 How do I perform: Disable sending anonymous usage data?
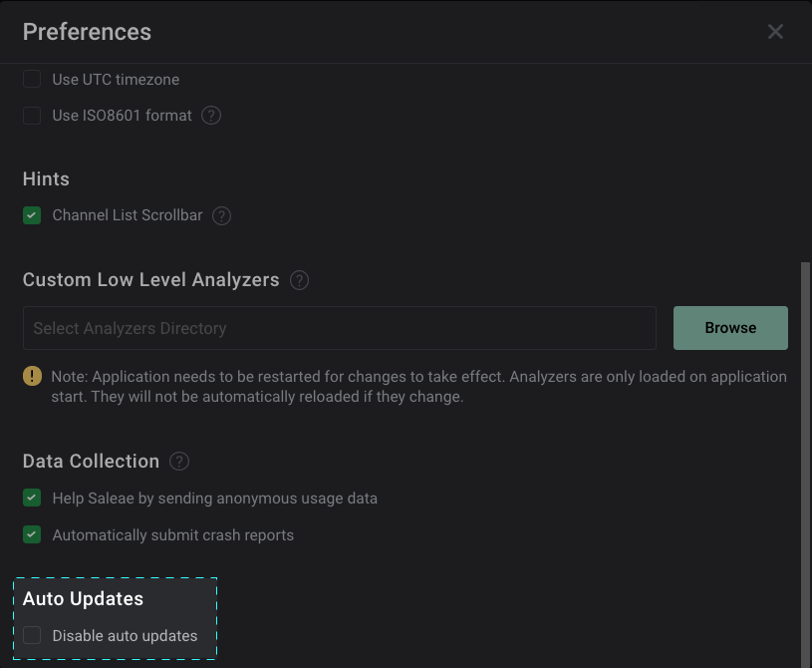31,498
